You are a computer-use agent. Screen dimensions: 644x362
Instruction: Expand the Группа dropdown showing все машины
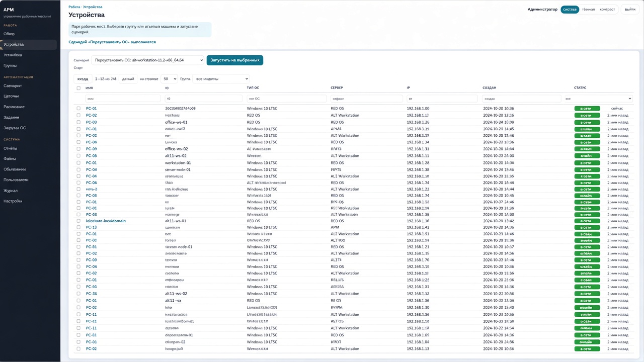(x=221, y=79)
